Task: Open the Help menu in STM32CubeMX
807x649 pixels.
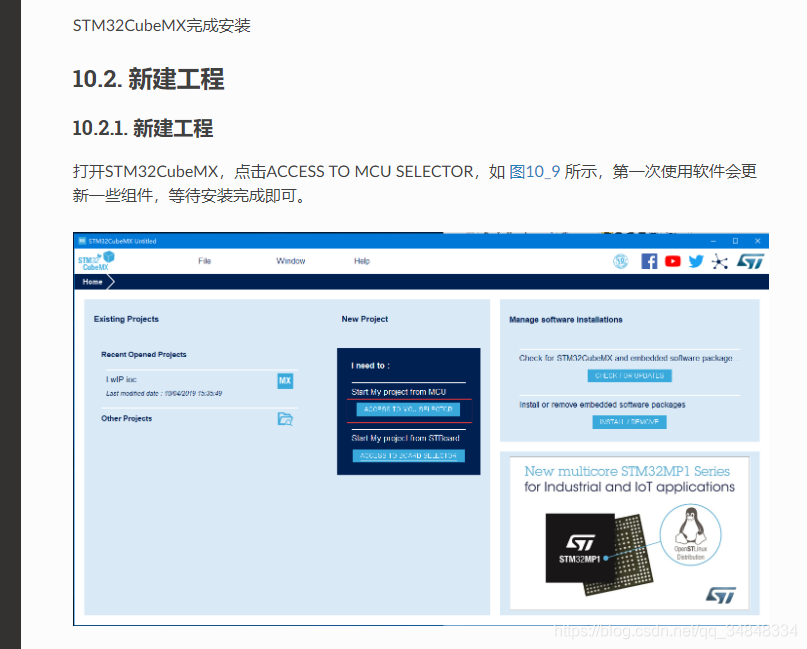Action: coord(362,261)
